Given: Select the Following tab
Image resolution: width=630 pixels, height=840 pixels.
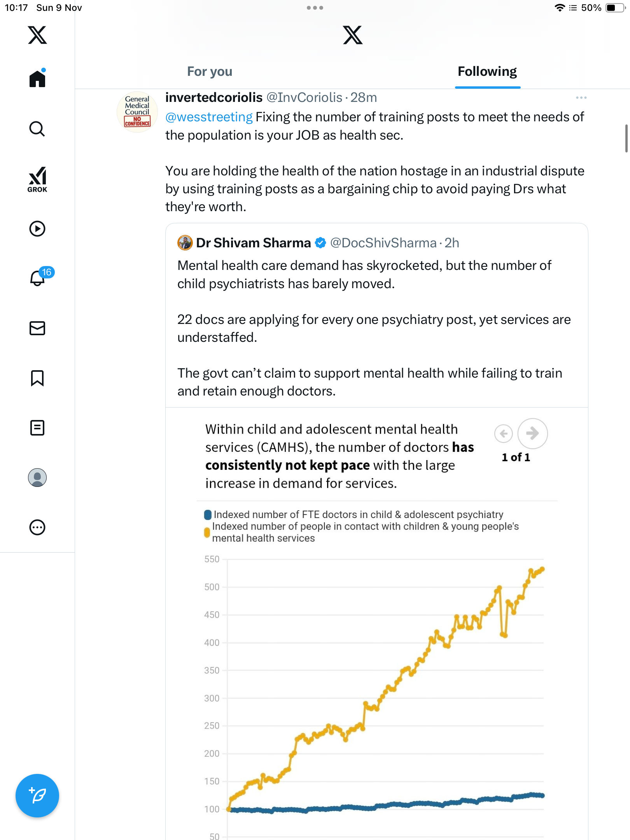Looking at the screenshot, I should (487, 72).
